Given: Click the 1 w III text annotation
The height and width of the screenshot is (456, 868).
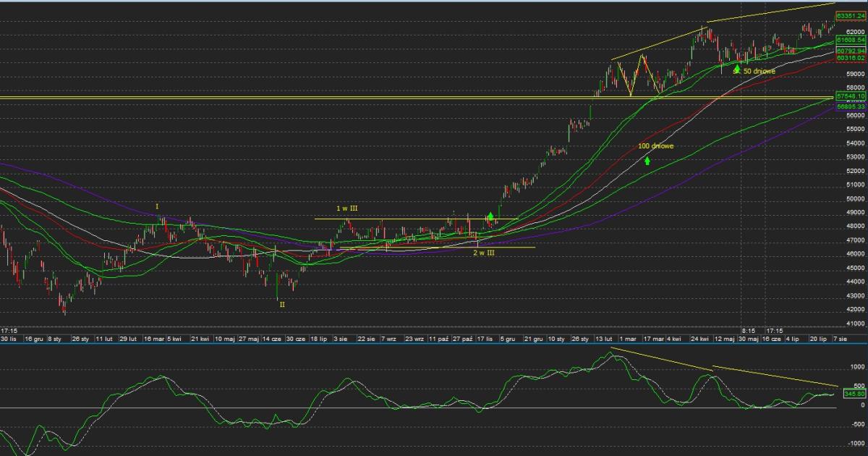Looking at the screenshot, I should (x=347, y=208).
